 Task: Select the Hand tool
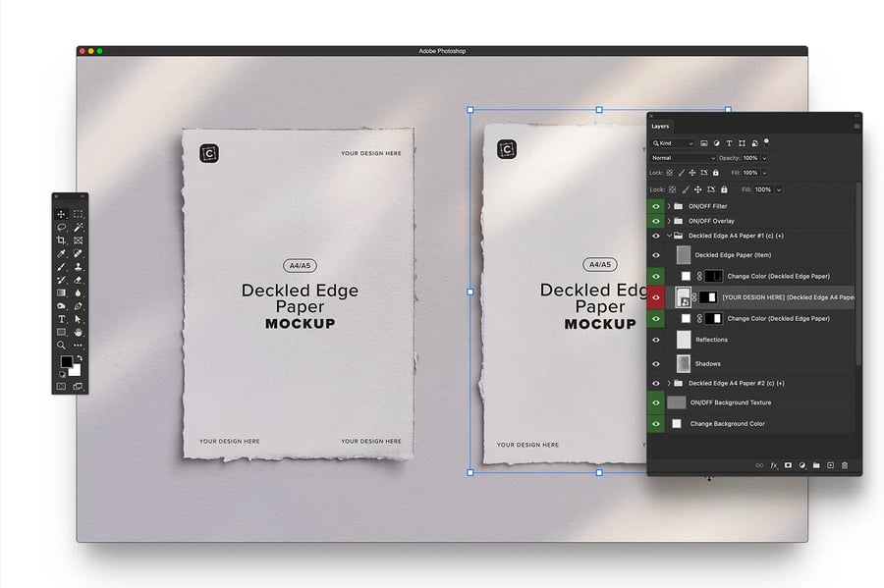[x=78, y=332]
